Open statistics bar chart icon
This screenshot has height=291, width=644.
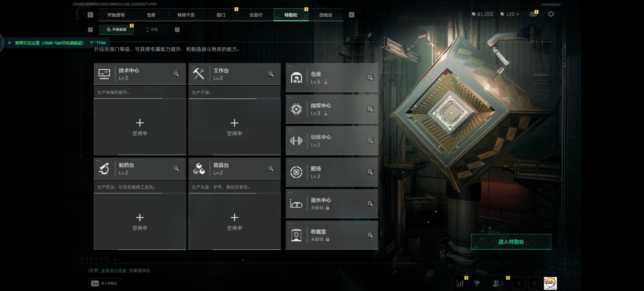460,283
